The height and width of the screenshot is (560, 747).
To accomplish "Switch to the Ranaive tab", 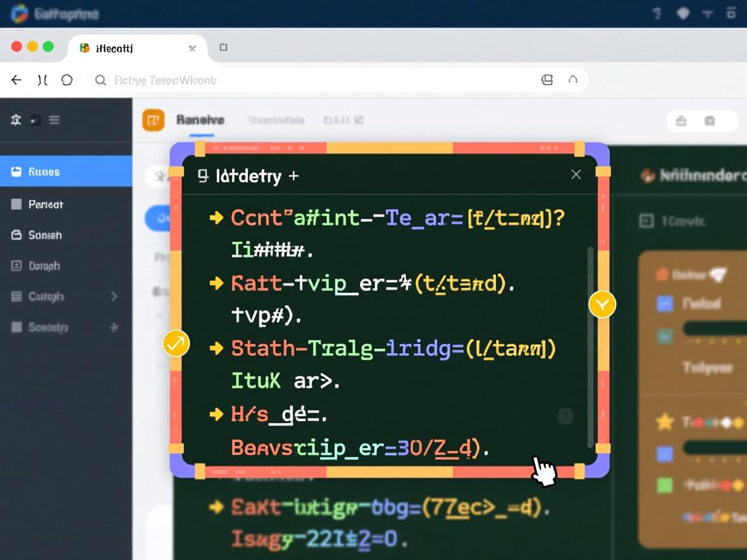I will pos(200,120).
